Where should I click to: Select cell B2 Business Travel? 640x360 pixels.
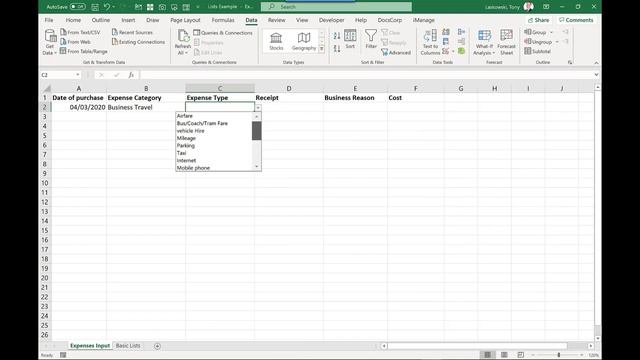[146, 107]
